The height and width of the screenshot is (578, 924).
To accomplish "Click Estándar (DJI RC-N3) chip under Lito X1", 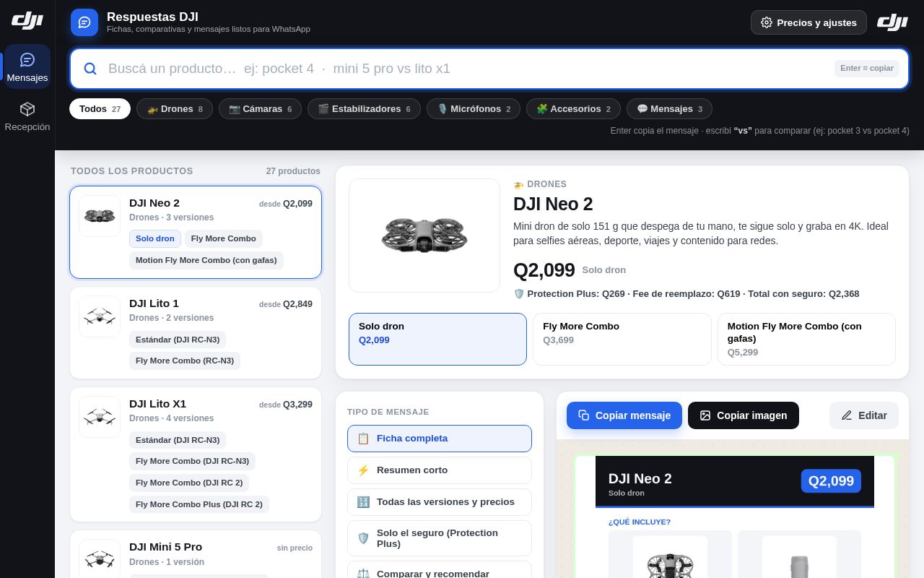I will point(178,440).
